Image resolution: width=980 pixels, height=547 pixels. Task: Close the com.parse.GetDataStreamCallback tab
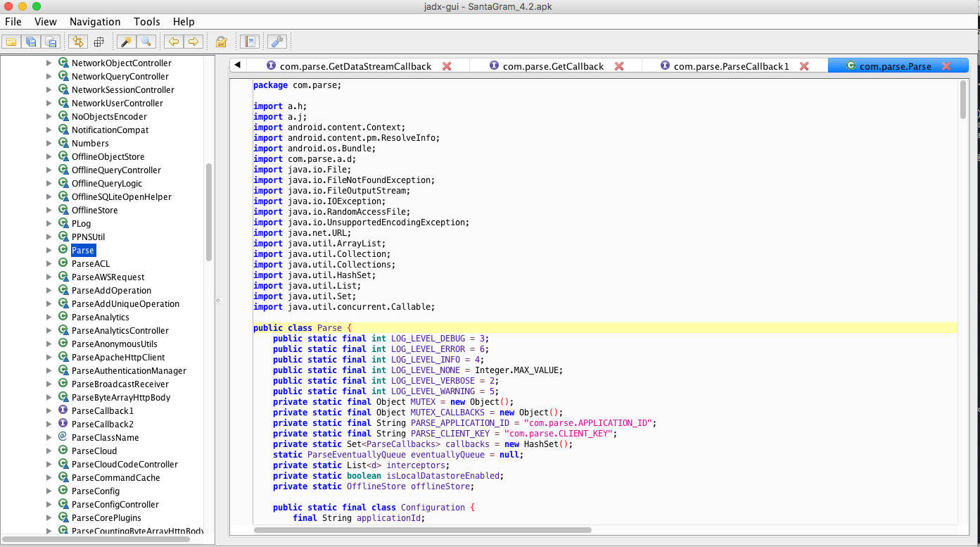[x=447, y=66]
